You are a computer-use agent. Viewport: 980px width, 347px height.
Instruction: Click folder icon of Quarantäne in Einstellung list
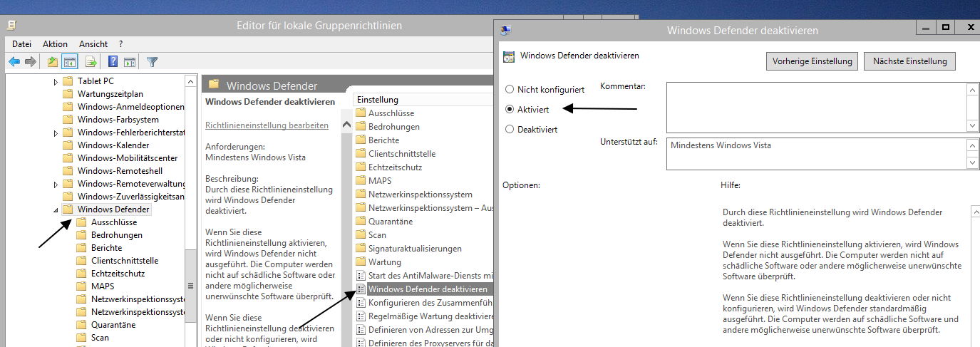pyautogui.click(x=361, y=222)
